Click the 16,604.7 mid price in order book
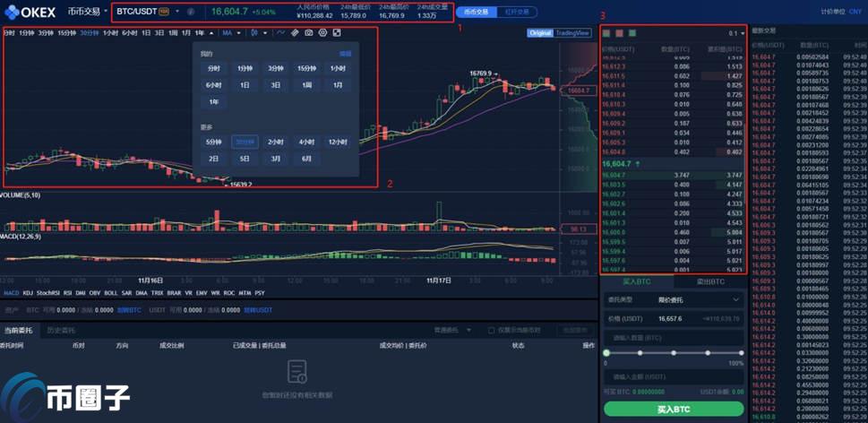Viewport: 868px width, 423px height. (614, 163)
